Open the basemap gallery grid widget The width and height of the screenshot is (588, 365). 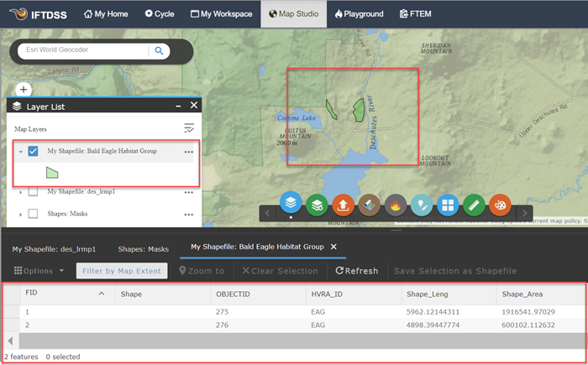coord(448,205)
